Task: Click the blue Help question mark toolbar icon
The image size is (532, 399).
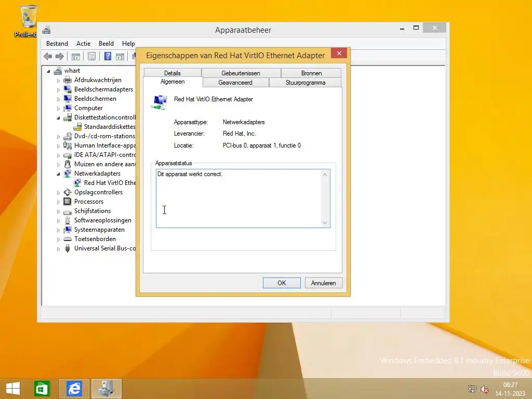Action: coord(108,56)
